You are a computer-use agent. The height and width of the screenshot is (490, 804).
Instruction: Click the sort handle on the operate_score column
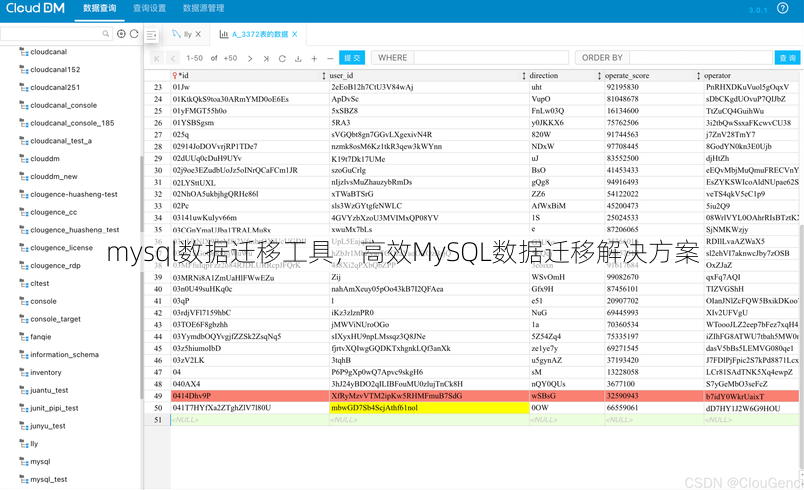click(x=698, y=76)
